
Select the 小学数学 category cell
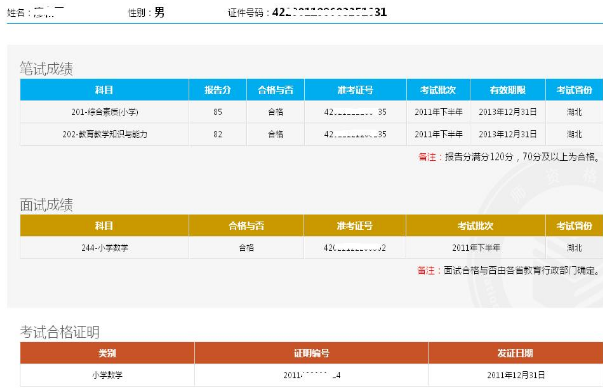click(x=107, y=375)
